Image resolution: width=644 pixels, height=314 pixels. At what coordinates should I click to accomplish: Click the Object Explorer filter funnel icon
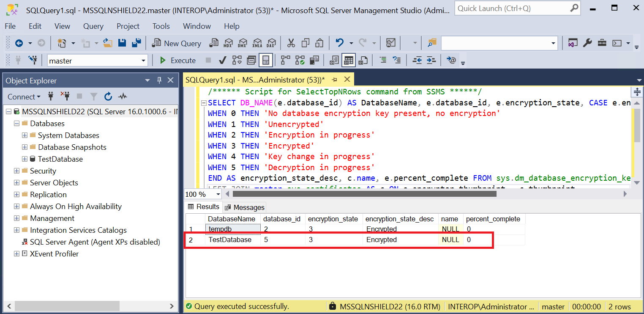(94, 96)
